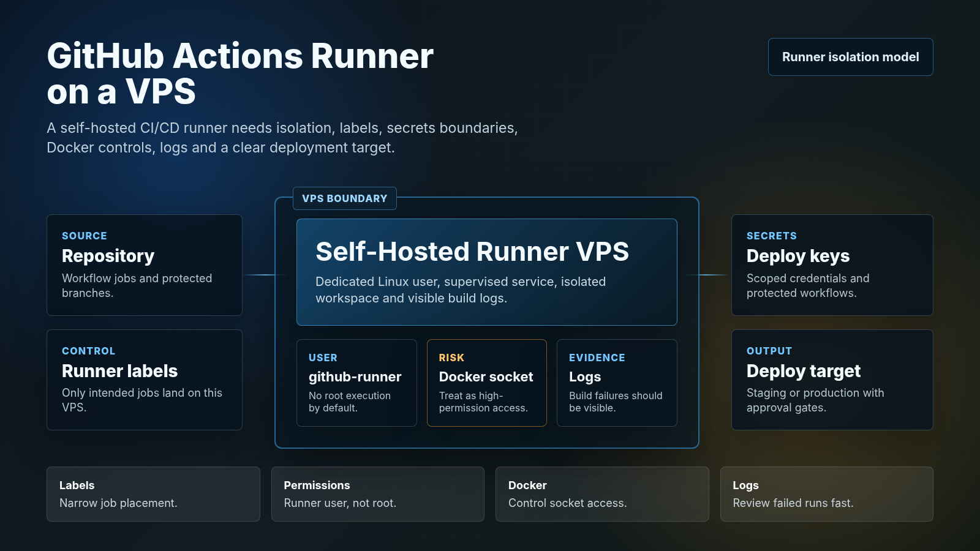Click 'Staging or production with approval gates.'

[815, 400]
